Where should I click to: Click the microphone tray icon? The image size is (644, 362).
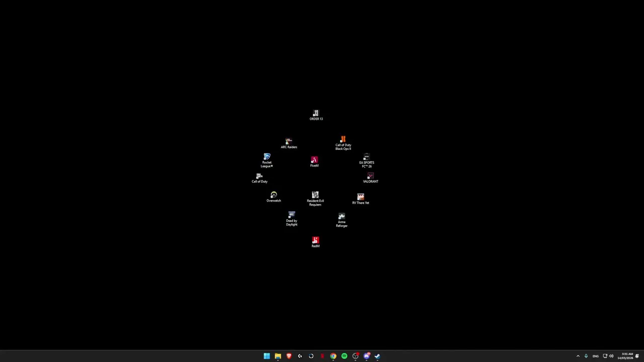(x=586, y=356)
